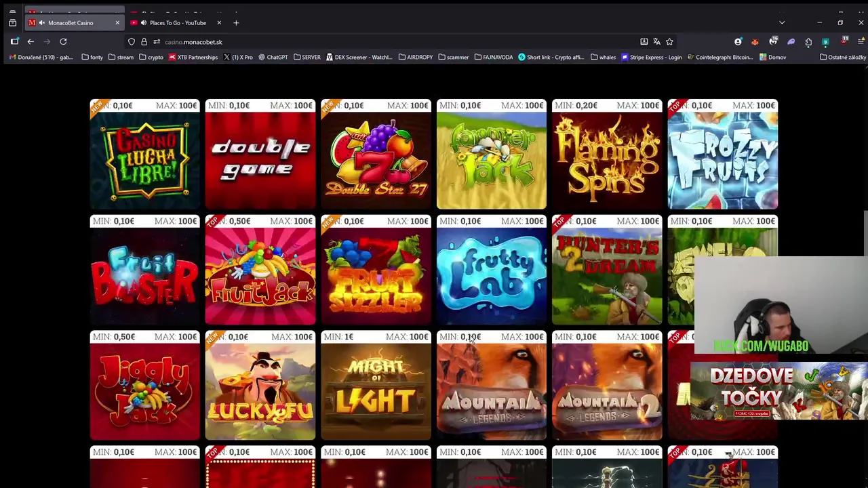Mute the Places To Go YouTube tab

[143, 23]
